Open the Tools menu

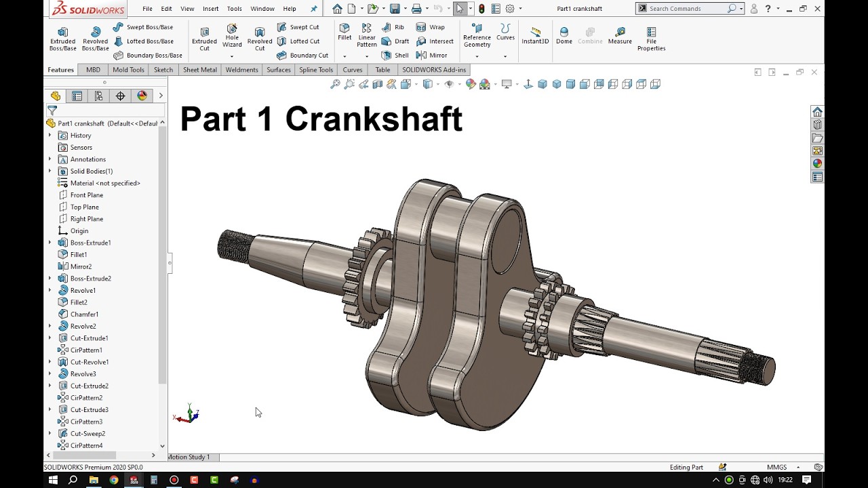pyautogui.click(x=234, y=9)
